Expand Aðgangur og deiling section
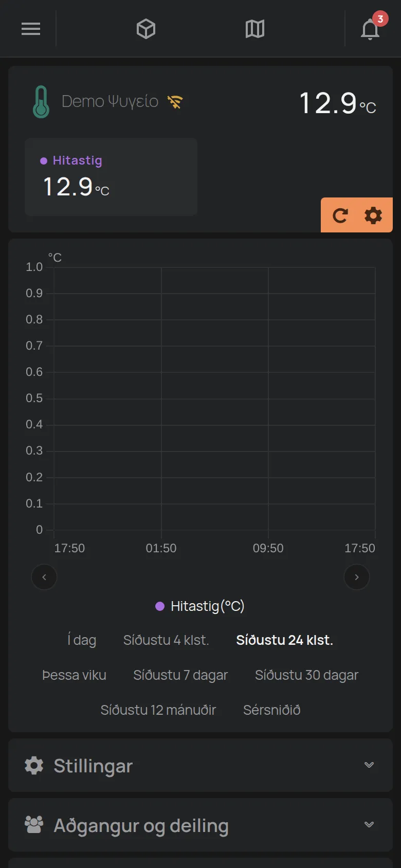Image resolution: width=401 pixels, height=868 pixels. pyautogui.click(x=200, y=825)
